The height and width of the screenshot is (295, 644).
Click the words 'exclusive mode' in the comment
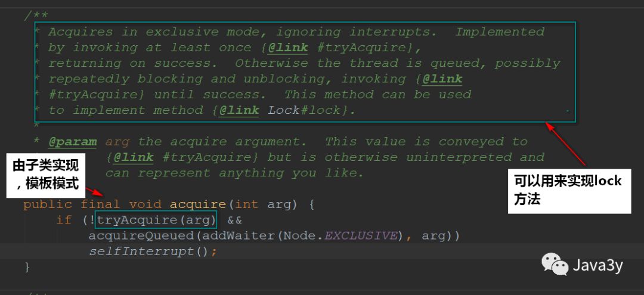click(202, 32)
